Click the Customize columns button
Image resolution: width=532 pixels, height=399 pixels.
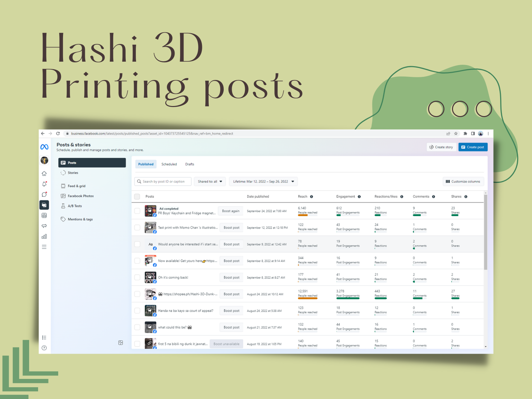[x=463, y=181]
